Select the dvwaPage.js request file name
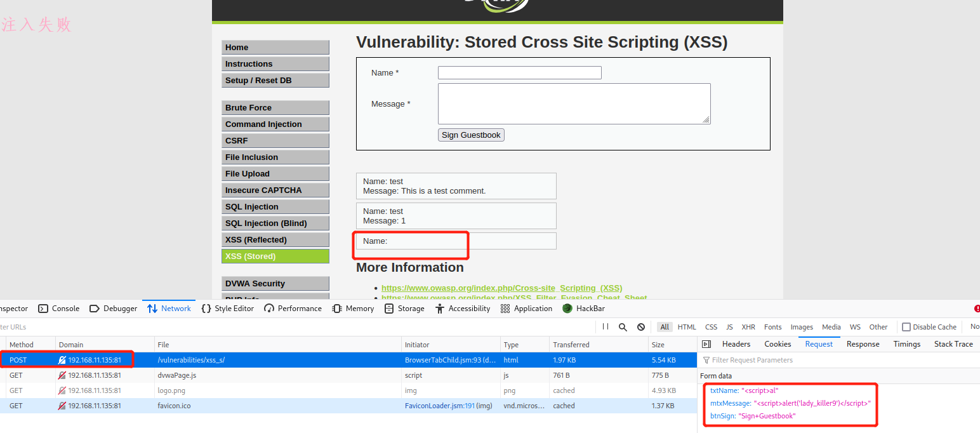 click(177, 375)
